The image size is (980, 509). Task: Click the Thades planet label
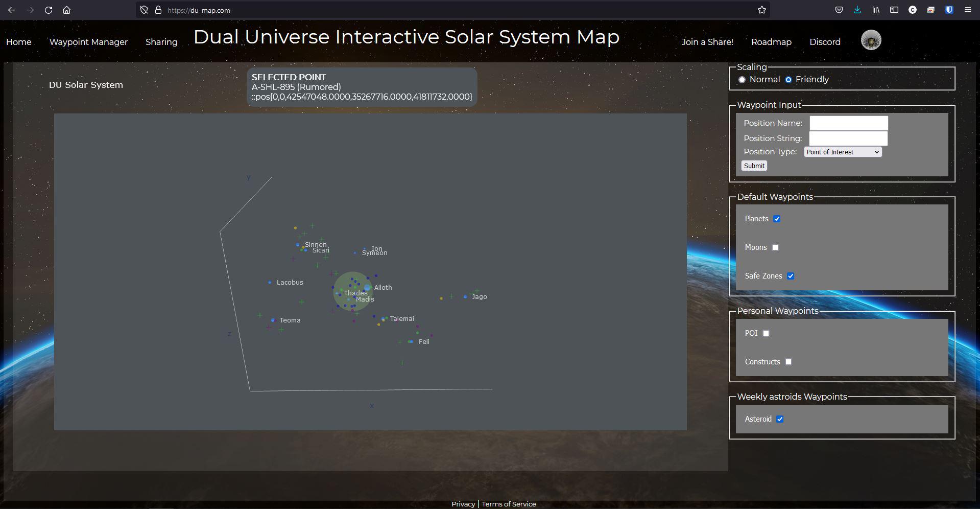click(x=355, y=293)
